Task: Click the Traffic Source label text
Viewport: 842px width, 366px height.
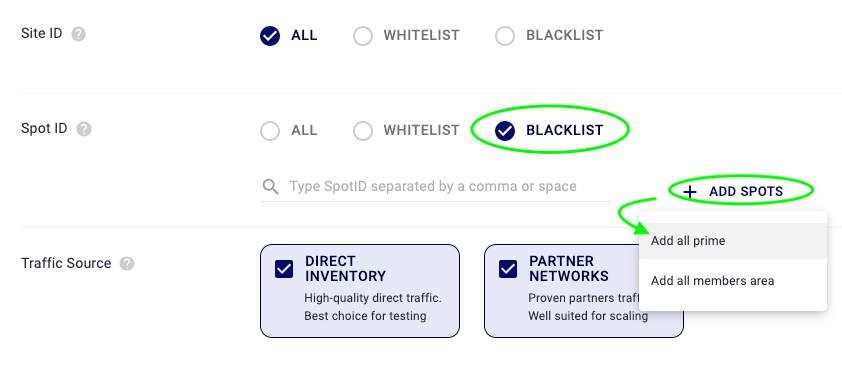Action: click(x=66, y=263)
